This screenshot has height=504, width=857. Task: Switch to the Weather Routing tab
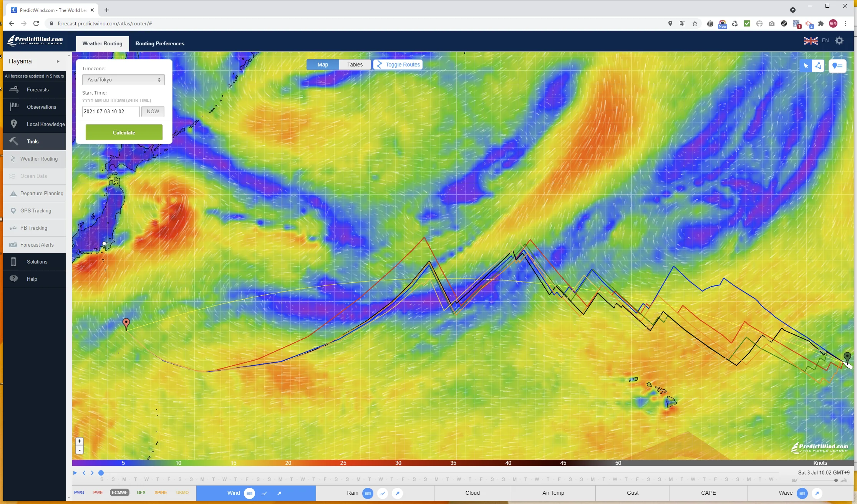pos(102,43)
